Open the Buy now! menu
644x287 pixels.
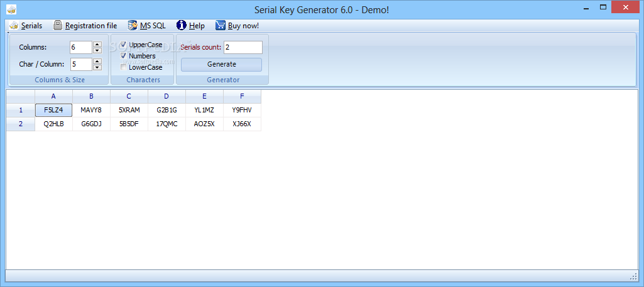click(244, 26)
